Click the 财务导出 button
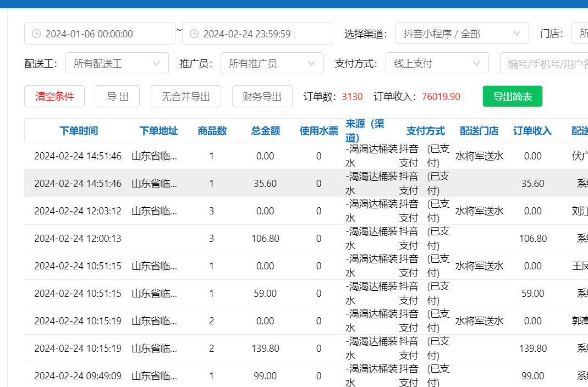This screenshot has width=588, height=387. (262, 96)
